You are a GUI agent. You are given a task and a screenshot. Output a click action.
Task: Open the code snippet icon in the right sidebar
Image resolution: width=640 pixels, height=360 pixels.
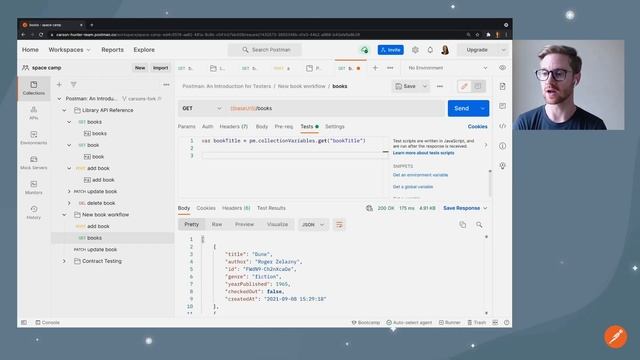coord(502,126)
